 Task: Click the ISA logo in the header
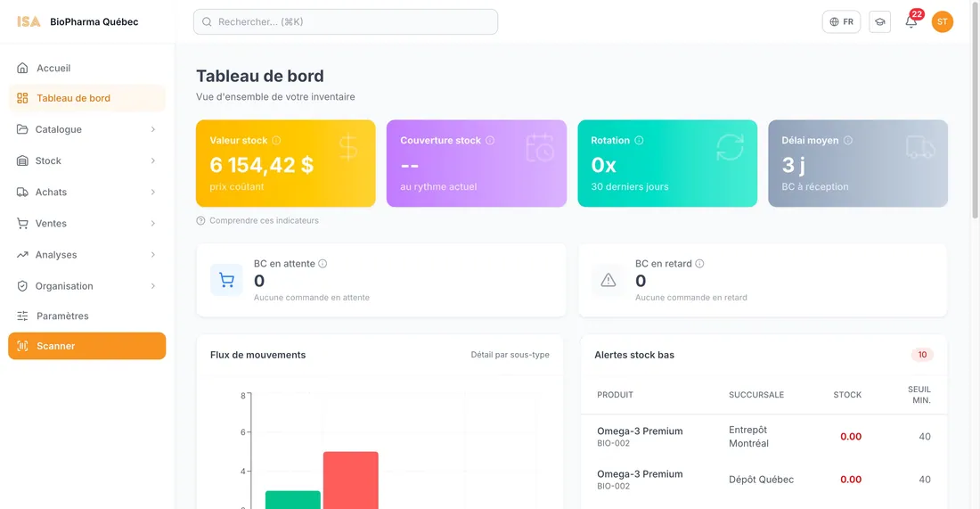coord(29,22)
